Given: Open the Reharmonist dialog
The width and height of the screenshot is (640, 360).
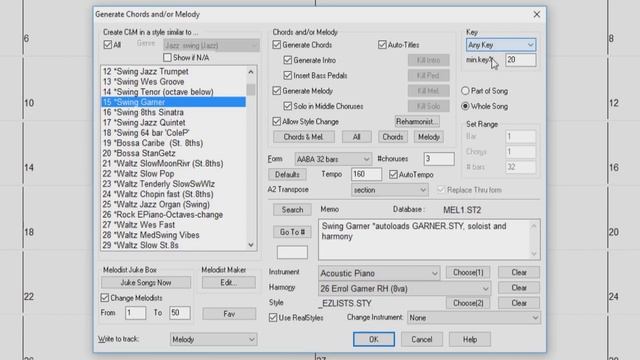Looking at the screenshot, I should coord(417,122).
